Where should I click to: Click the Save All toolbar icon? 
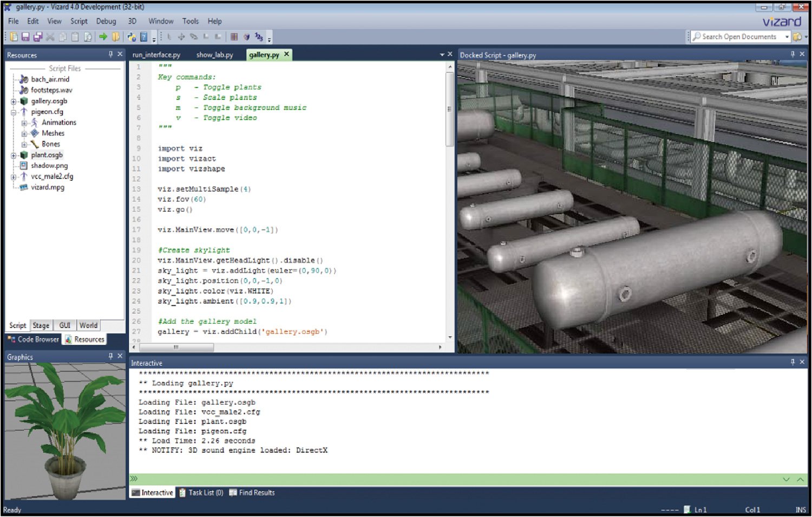coord(38,37)
